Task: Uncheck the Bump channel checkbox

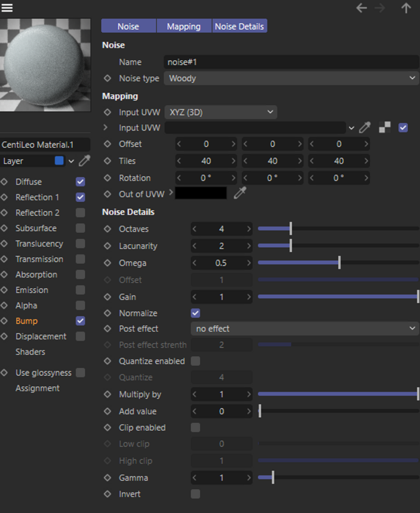Action: click(x=80, y=321)
